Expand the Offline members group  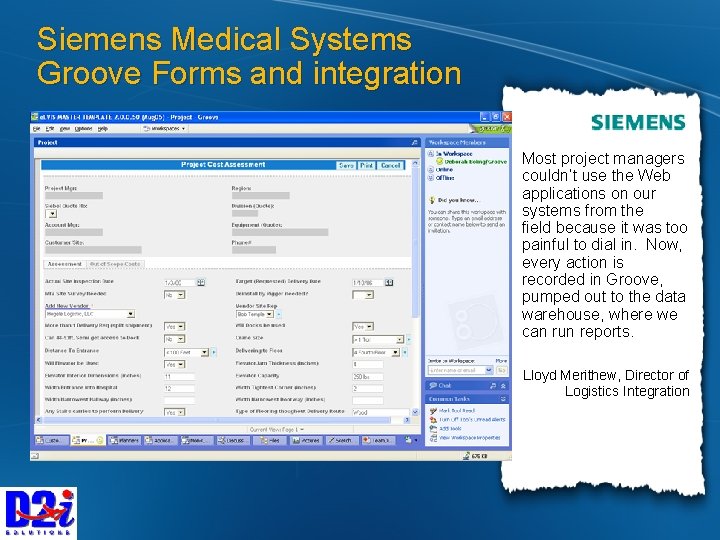[431, 178]
